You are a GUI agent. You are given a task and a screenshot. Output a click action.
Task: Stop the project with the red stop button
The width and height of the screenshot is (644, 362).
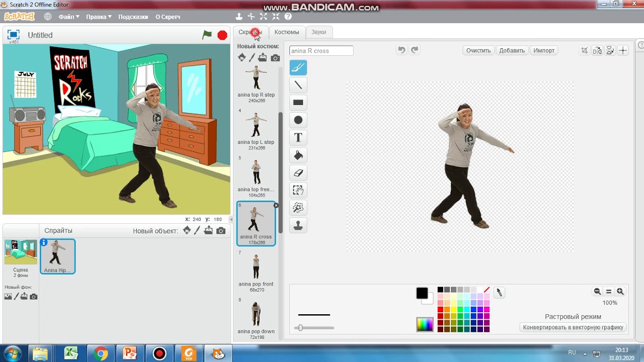(x=222, y=35)
